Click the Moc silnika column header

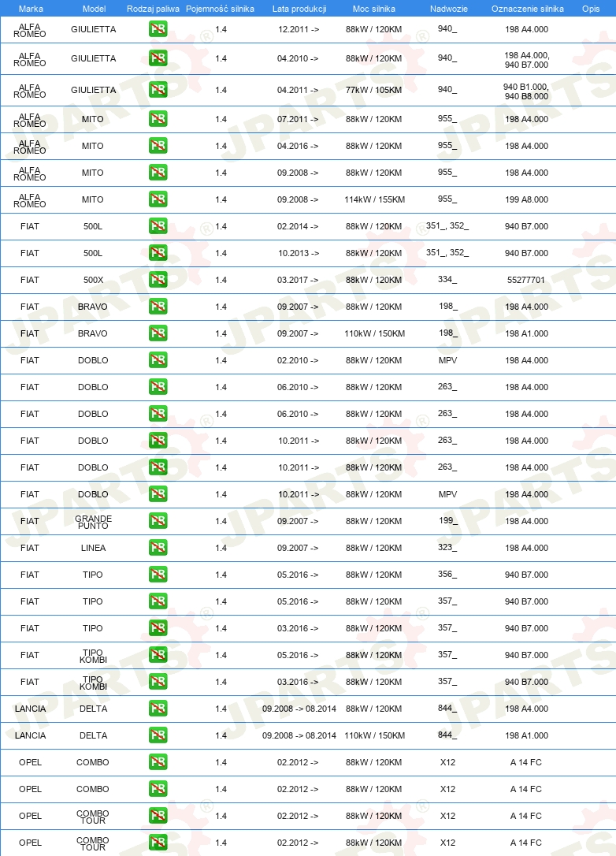[373, 9]
